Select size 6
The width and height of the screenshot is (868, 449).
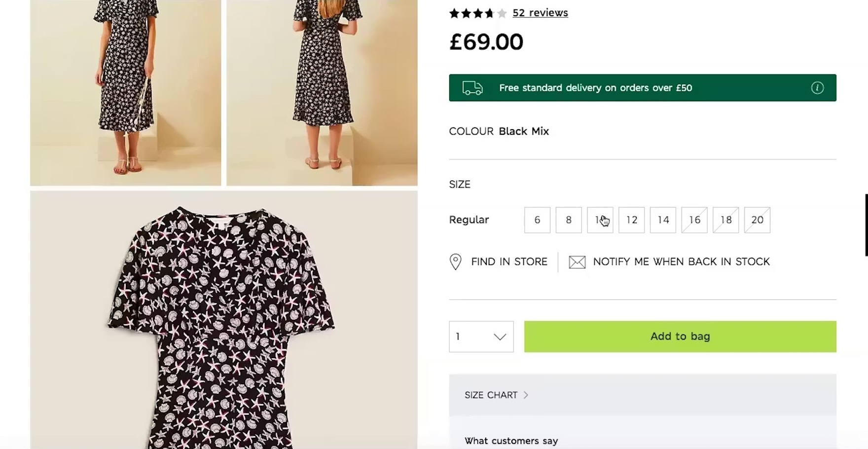(537, 220)
